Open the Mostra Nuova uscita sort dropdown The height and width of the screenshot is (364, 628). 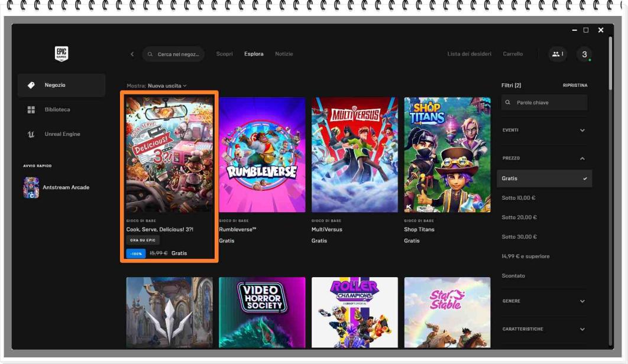point(166,86)
